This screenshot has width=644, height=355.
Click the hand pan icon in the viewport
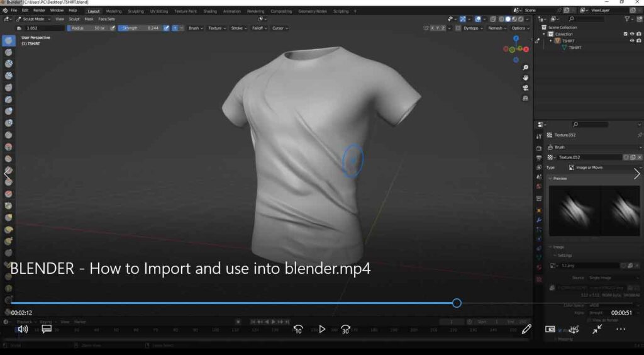tap(526, 77)
